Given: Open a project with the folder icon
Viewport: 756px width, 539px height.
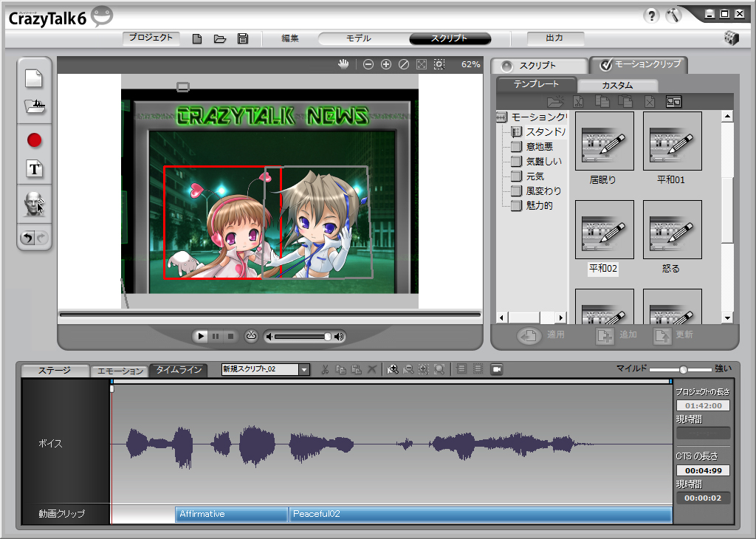Looking at the screenshot, I should (x=220, y=38).
